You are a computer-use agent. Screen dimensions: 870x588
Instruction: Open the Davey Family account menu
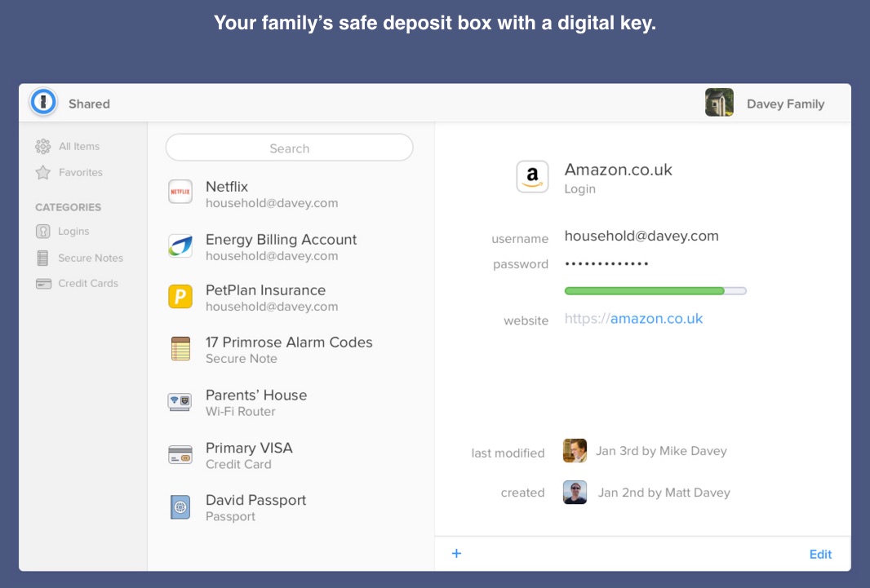[765, 104]
